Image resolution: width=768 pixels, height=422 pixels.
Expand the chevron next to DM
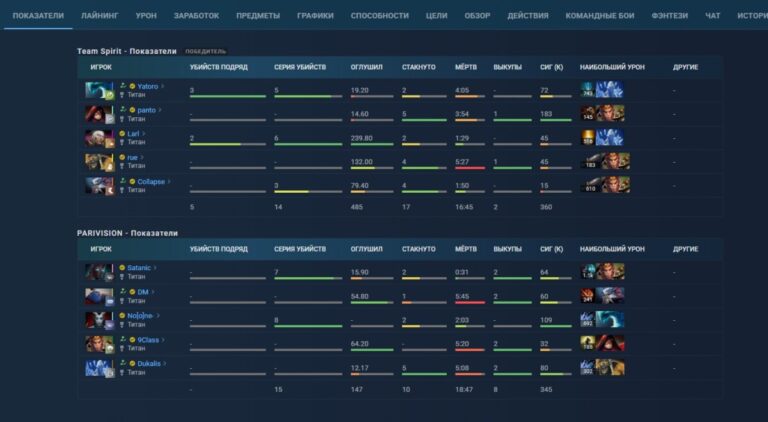153,292
